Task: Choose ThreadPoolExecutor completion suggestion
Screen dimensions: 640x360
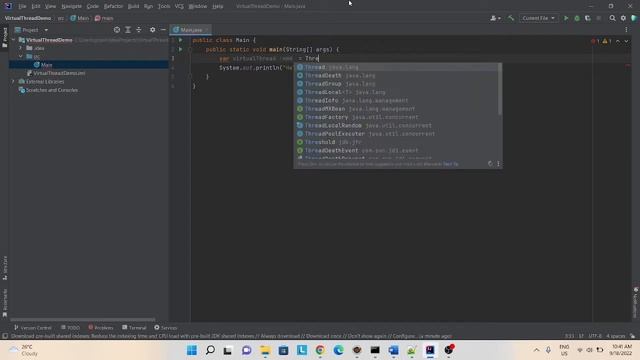Action: [396, 134]
